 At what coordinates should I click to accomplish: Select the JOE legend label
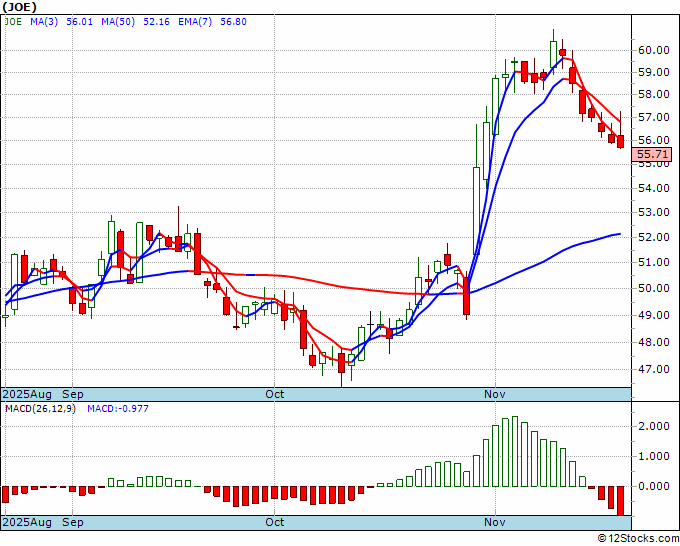[x=13, y=22]
